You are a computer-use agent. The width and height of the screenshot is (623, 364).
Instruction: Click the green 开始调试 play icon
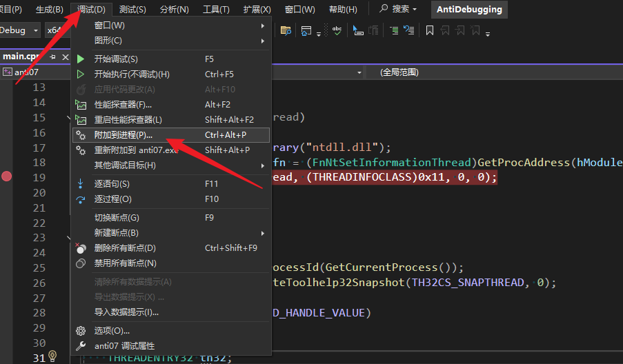pos(81,59)
